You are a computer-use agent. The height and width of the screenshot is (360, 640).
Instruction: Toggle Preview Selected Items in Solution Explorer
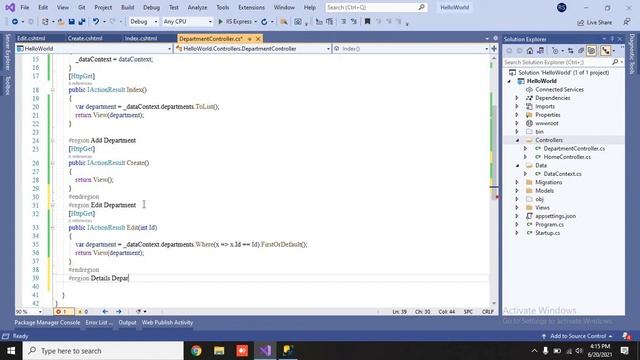(x=606, y=51)
